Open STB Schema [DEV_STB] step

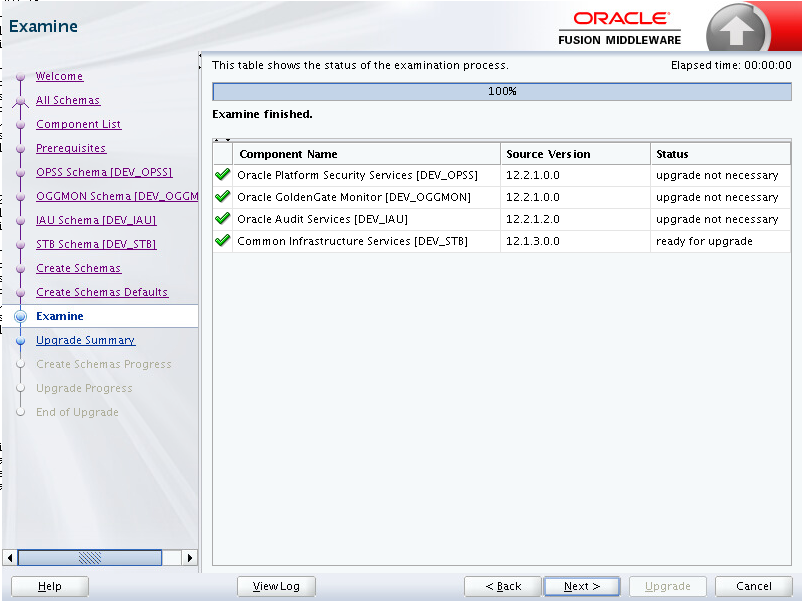(x=96, y=245)
